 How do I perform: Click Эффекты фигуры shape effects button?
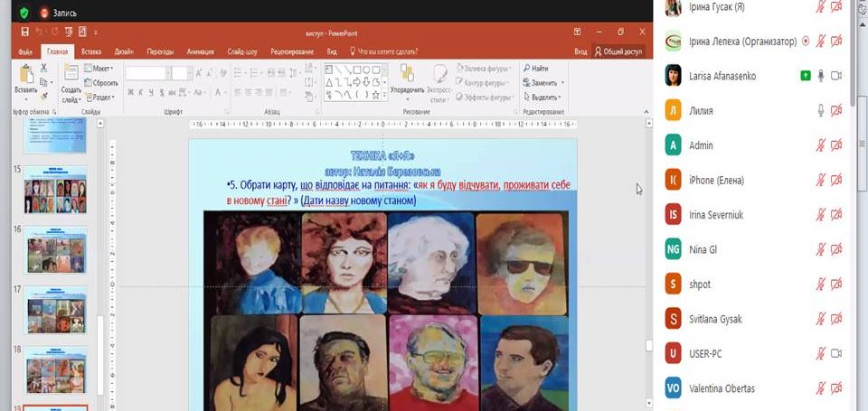click(483, 98)
